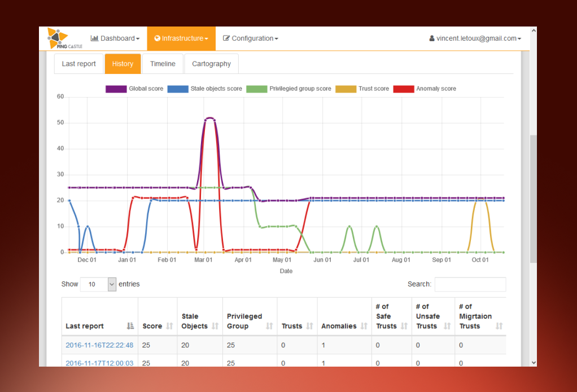Click the red Anomaly score color swatch
This screenshot has height=392, width=577.
point(404,89)
